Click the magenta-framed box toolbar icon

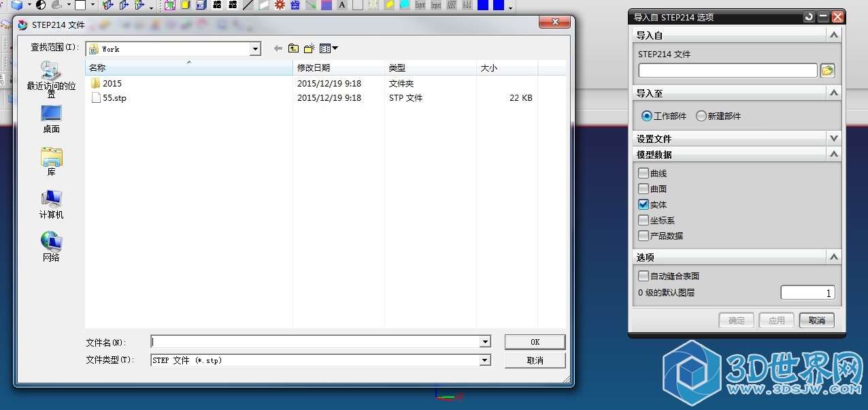(169, 5)
